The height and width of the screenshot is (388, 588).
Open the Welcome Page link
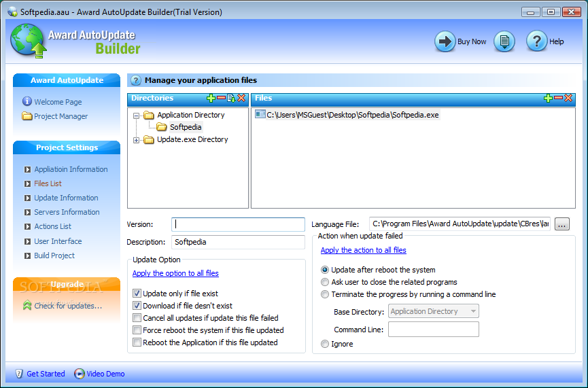(x=58, y=102)
